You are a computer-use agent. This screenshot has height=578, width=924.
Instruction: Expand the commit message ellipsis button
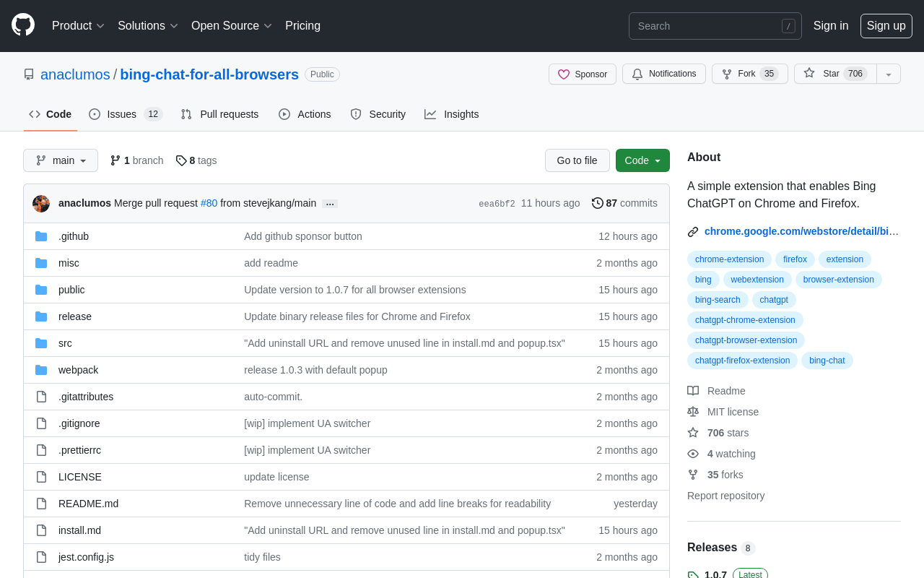click(330, 204)
